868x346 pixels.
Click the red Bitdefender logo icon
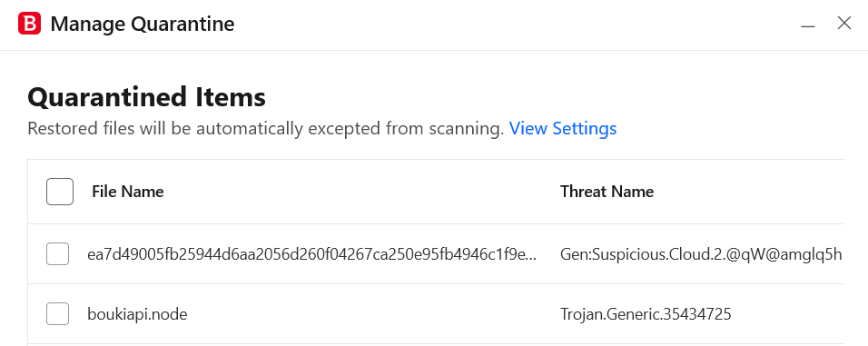pyautogui.click(x=29, y=24)
